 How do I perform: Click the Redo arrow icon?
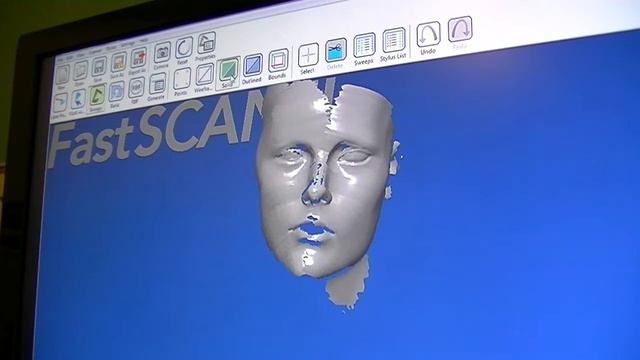460,29
